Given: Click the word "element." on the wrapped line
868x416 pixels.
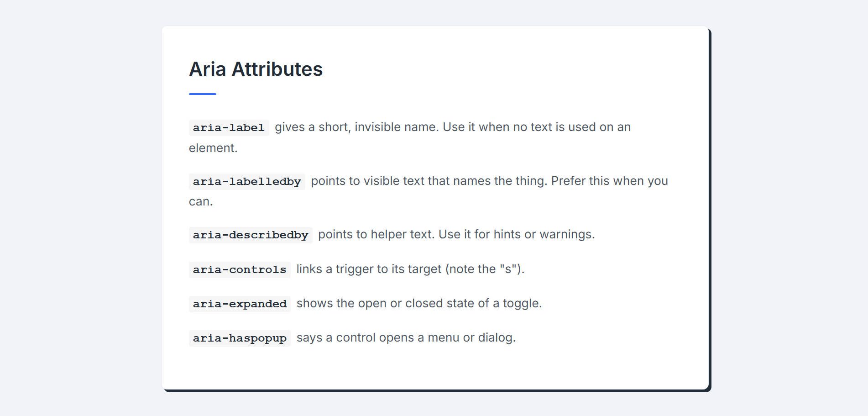Looking at the screenshot, I should (213, 148).
